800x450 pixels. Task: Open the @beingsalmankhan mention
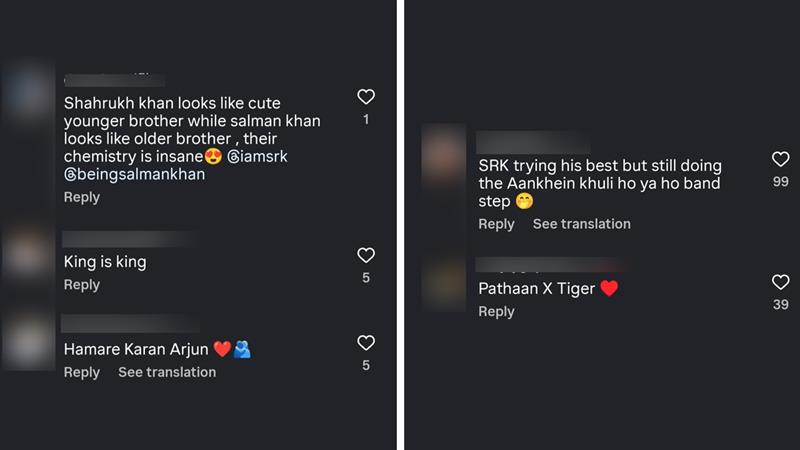click(135, 174)
